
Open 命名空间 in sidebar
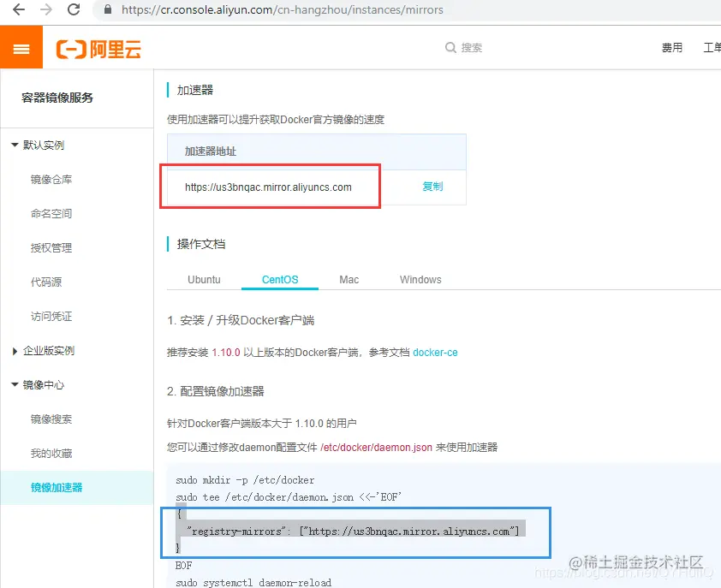51,213
